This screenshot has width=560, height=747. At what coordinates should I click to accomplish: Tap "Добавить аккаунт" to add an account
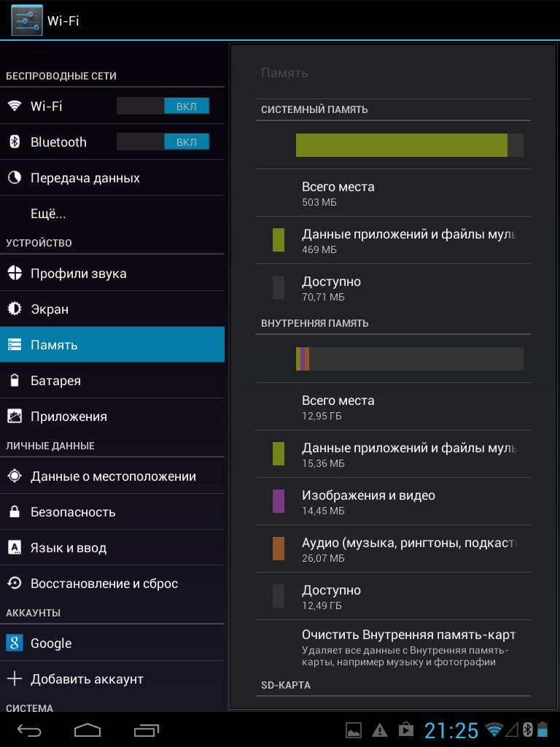pos(87,679)
